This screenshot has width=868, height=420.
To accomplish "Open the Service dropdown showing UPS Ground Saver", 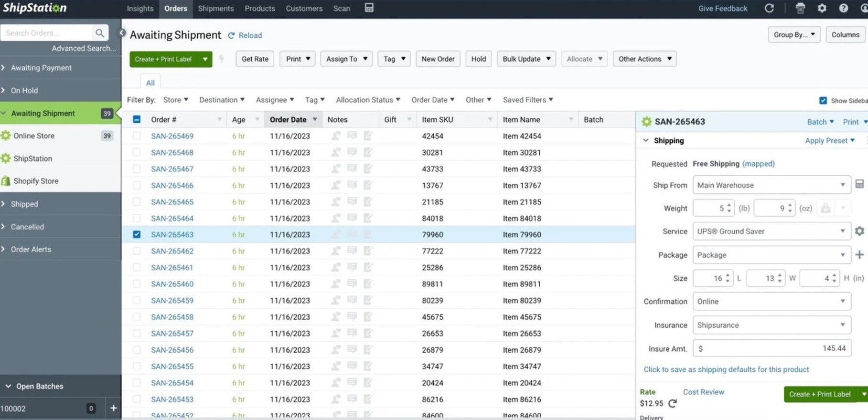I will [x=771, y=231].
